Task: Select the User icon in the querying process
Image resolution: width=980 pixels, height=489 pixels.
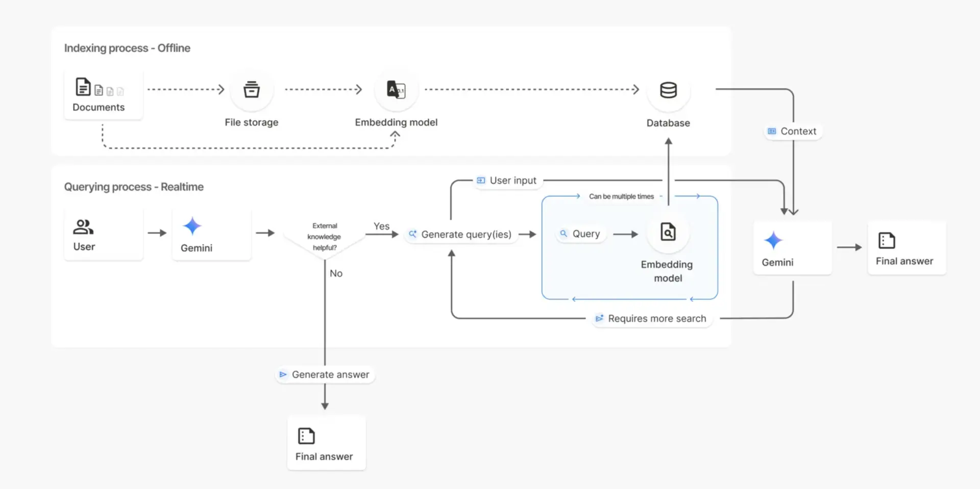Action: [x=83, y=226]
